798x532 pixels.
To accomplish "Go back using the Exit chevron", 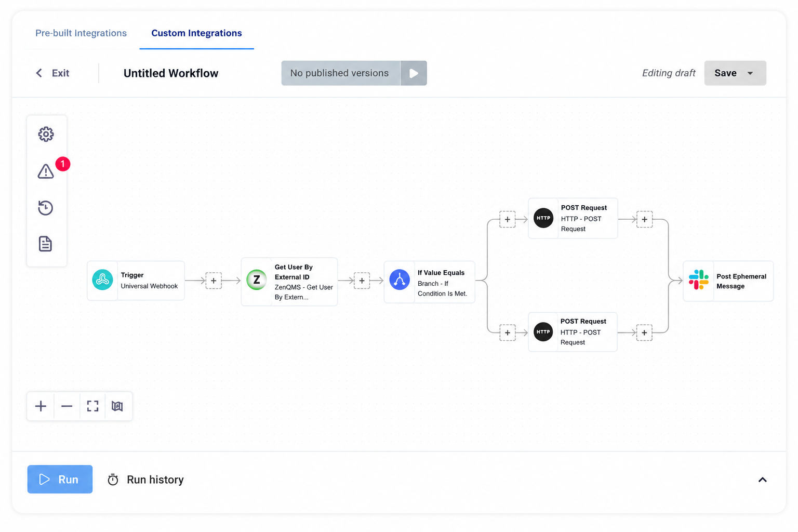I will click(x=39, y=73).
